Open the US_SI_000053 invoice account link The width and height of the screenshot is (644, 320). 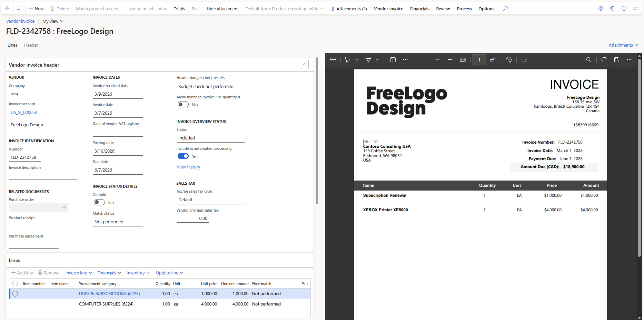24,113
